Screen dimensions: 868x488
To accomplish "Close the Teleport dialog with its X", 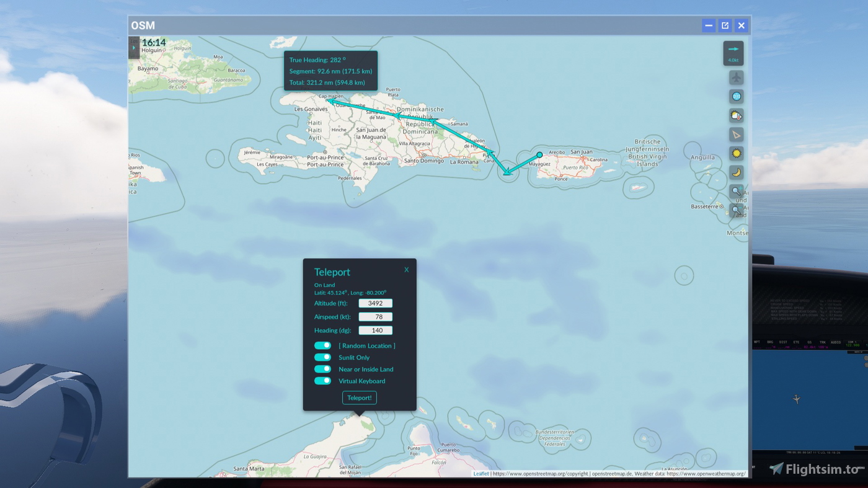I will [406, 269].
